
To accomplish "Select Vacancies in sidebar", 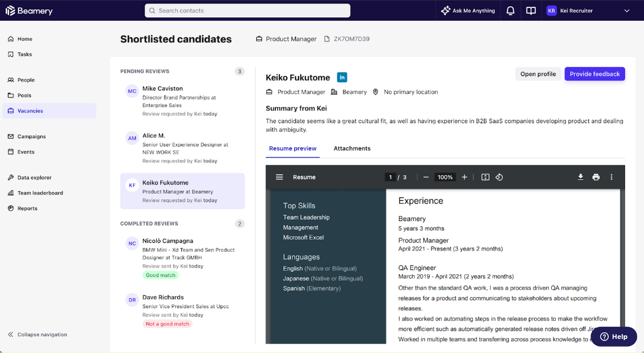I will [50, 111].
